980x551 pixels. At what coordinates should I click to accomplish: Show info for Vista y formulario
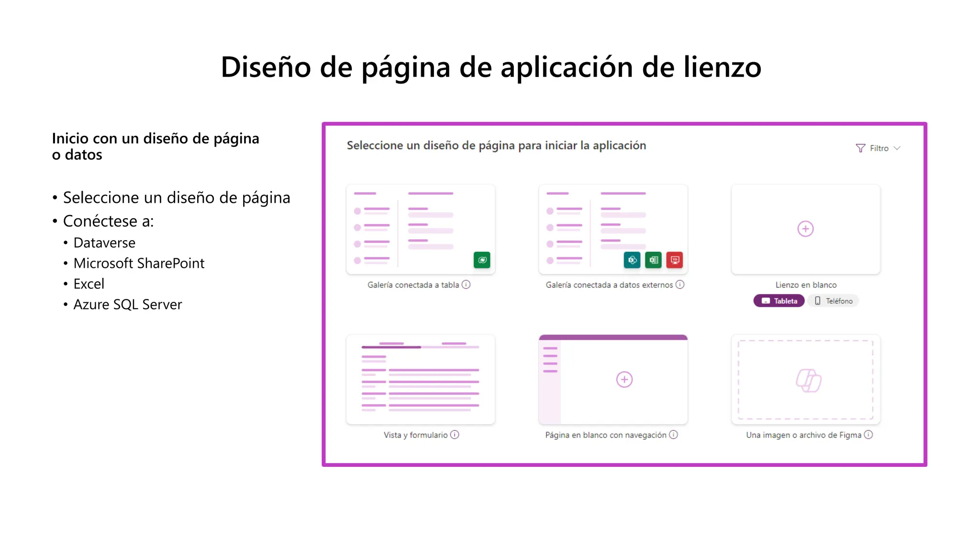point(455,435)
